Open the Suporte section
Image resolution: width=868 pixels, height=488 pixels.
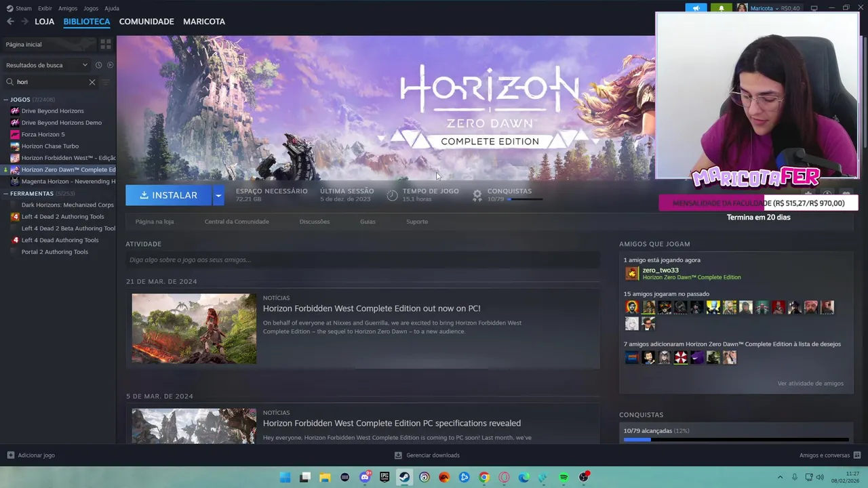(x=417, y=222)
